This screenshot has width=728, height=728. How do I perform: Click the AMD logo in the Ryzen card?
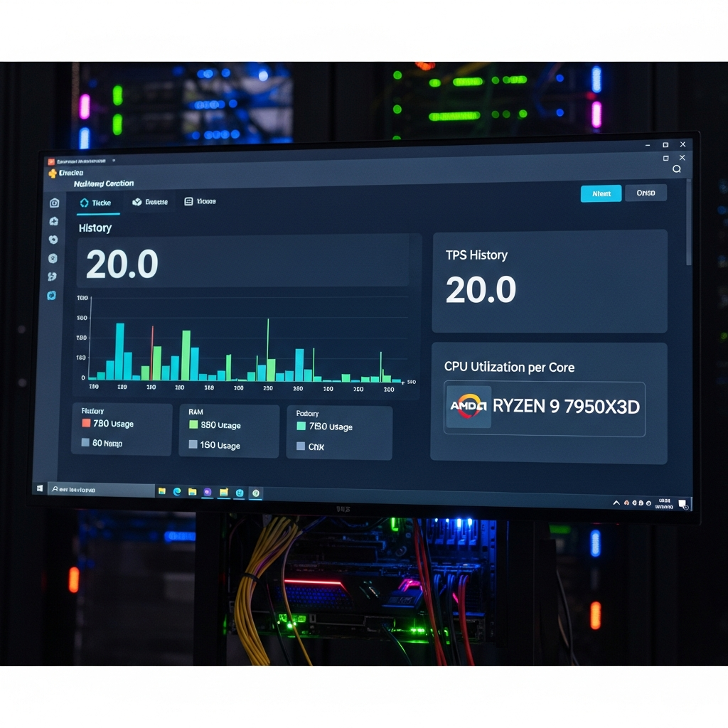(x=469, y=406)
